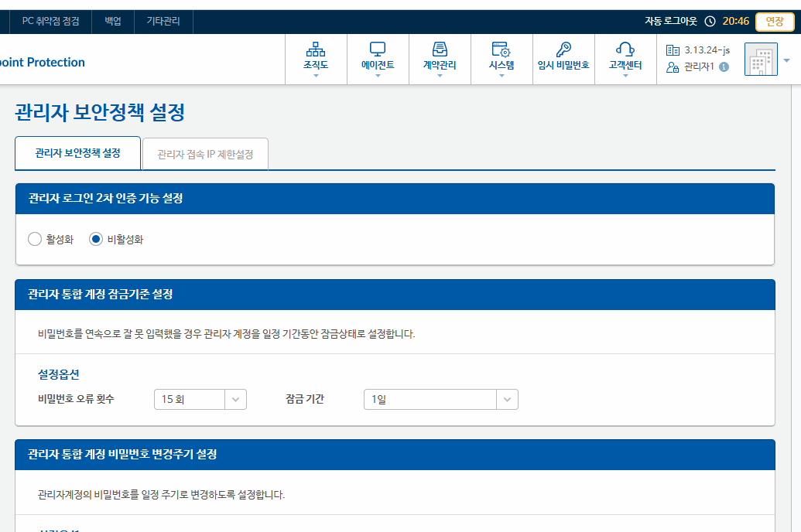Click the clock icon next to auto logout timer

pyautogui.click(x=710, y=22)
